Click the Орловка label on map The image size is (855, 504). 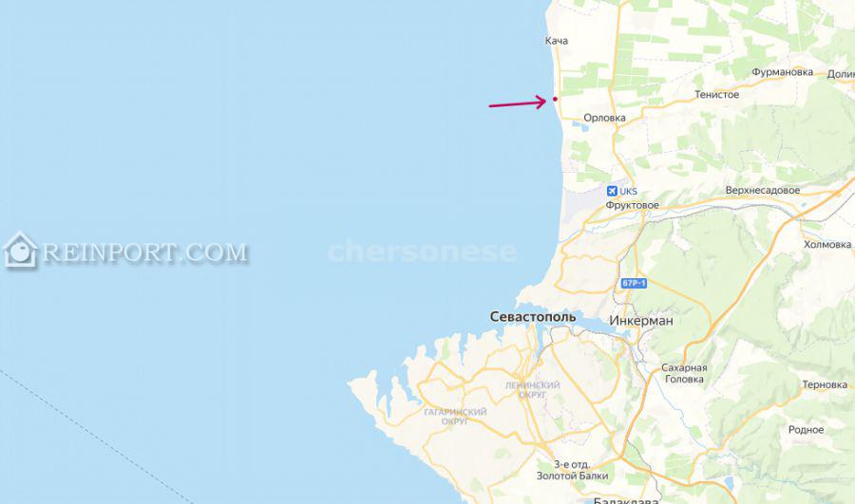604,118
